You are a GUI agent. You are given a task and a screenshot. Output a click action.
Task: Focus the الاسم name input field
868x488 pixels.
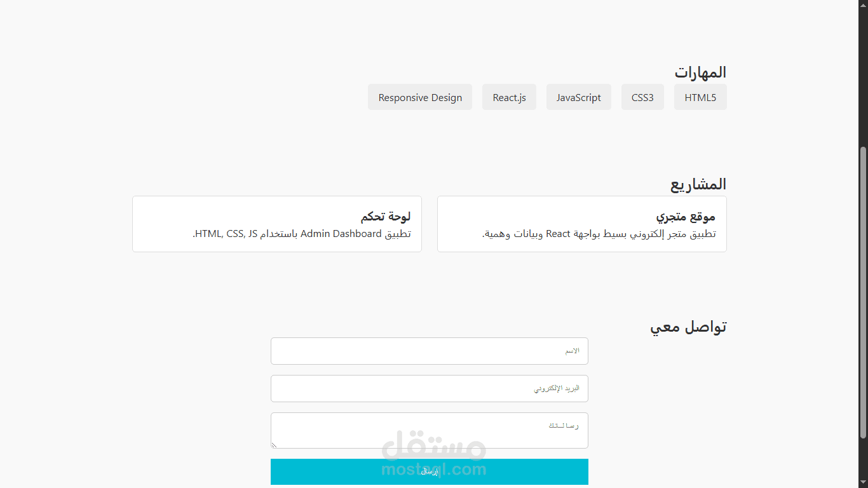(430, 351)
